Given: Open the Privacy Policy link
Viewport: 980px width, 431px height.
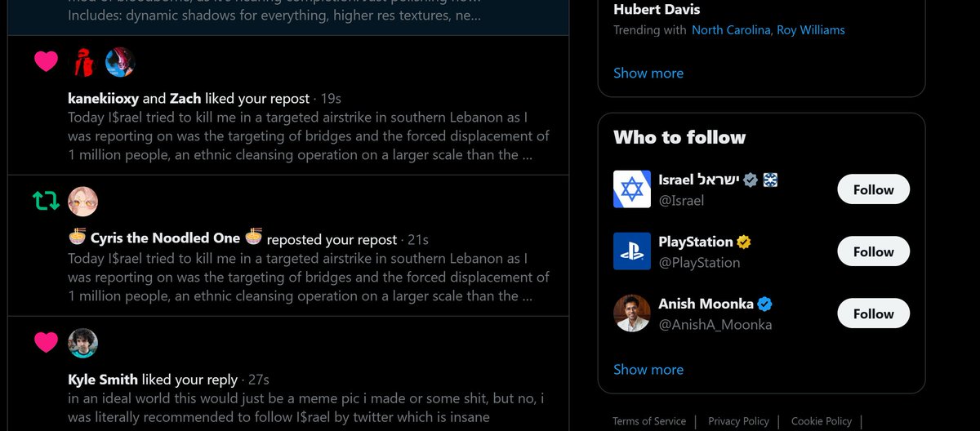Looking at the screenshot, I should [738, 421].
